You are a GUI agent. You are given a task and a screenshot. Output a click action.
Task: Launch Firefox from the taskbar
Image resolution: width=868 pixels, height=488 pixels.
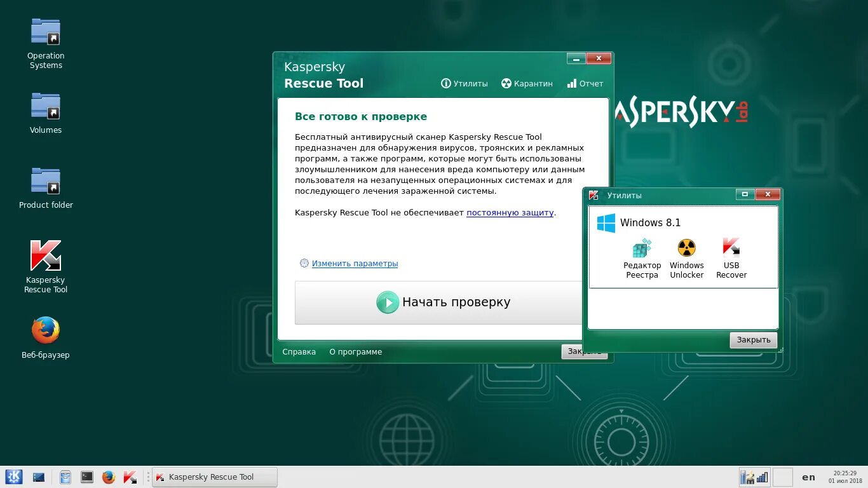(109, 477)
